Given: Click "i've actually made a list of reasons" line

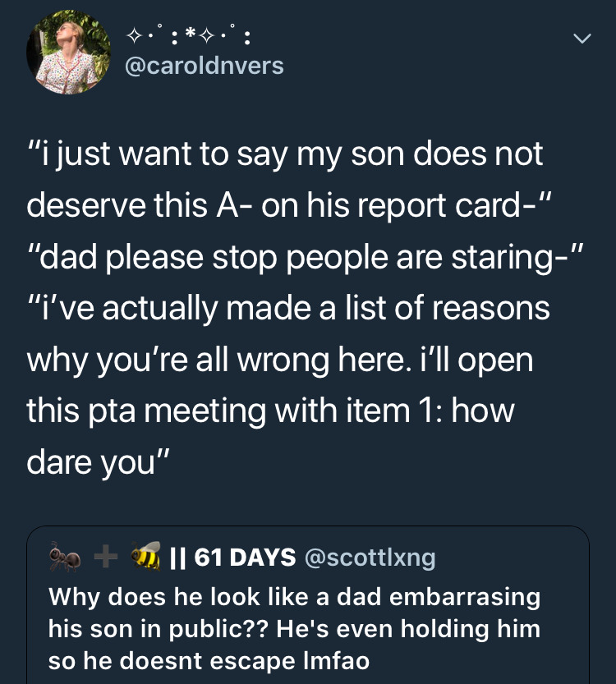Looking at the screenshot, I should point(288,308).
